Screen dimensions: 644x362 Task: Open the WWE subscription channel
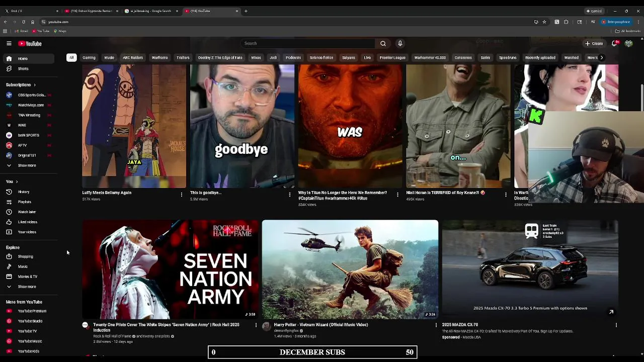click(x=22, y=125)
